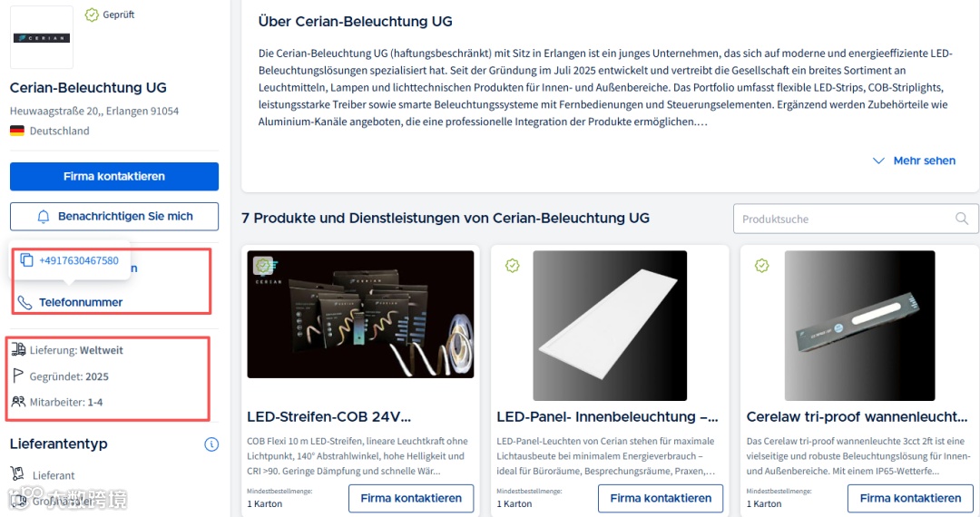Click the chevron next to Mehr sehen
The width and height of the screenshot is (980, 517).
coord(878,161)
